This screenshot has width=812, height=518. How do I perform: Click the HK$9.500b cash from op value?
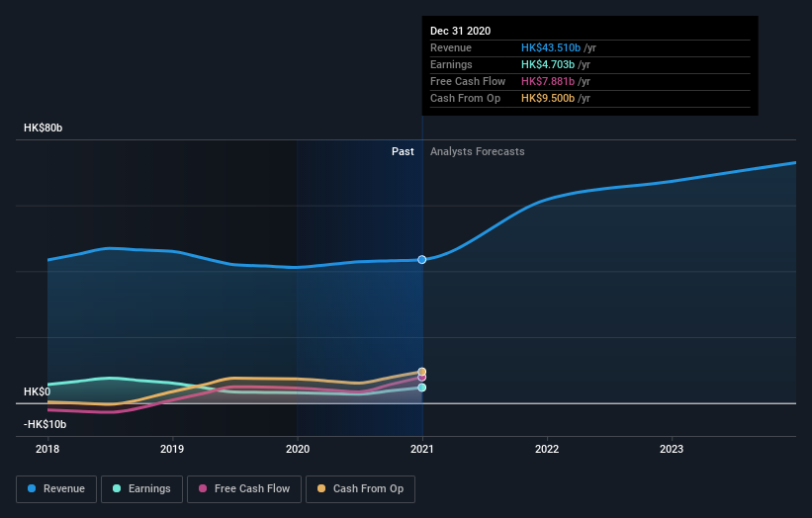(x=548, y=98)
